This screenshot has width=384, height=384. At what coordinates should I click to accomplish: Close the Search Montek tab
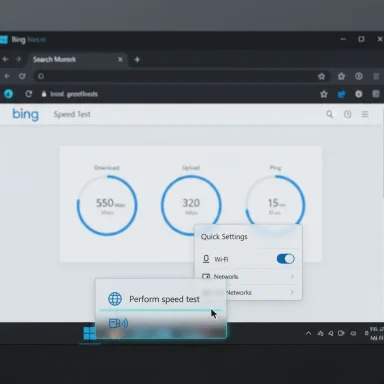click(120, 59)
